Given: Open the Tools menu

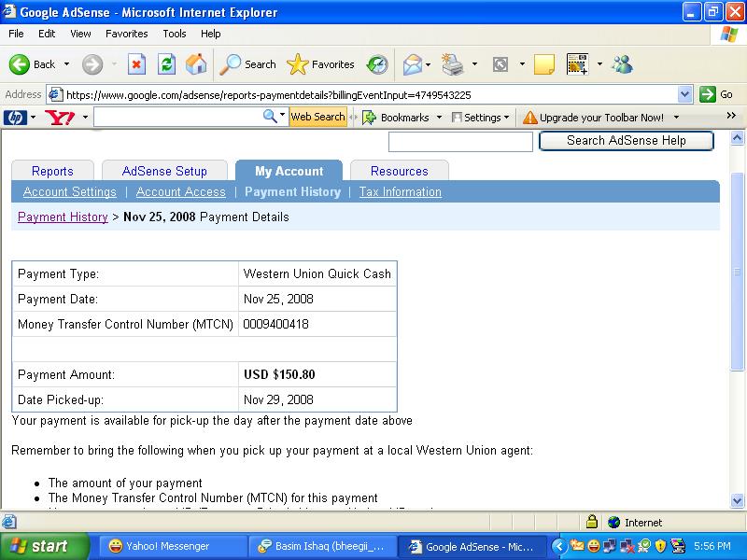Looking at the screenshot, I should pos(175,34).
